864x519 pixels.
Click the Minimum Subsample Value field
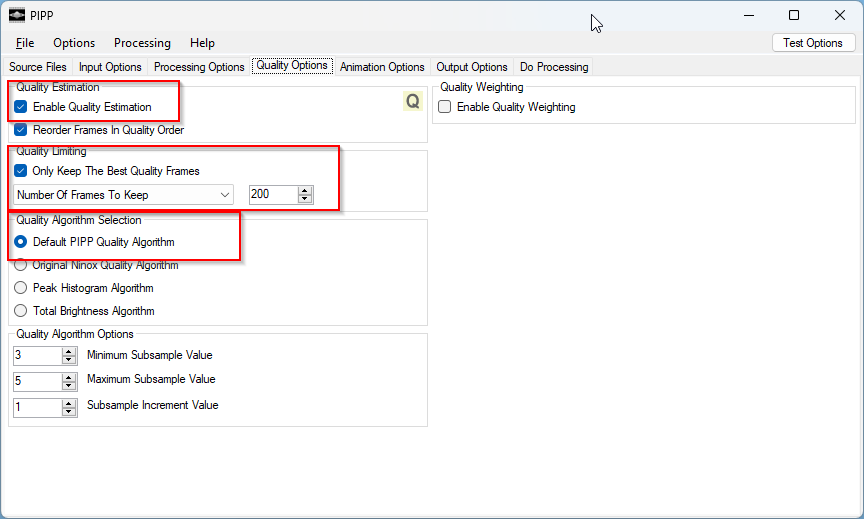click(x=37, y=355)
